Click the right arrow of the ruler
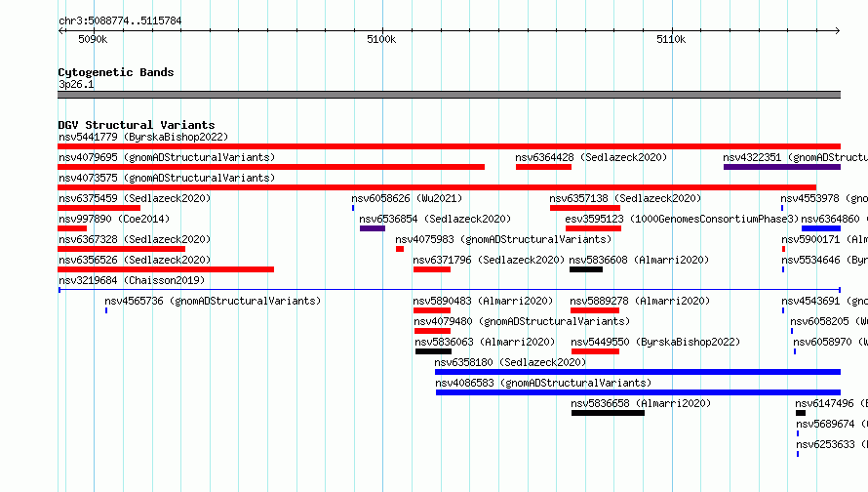Image resolution: width=868 pixels, height=492 pixels. 837,30
